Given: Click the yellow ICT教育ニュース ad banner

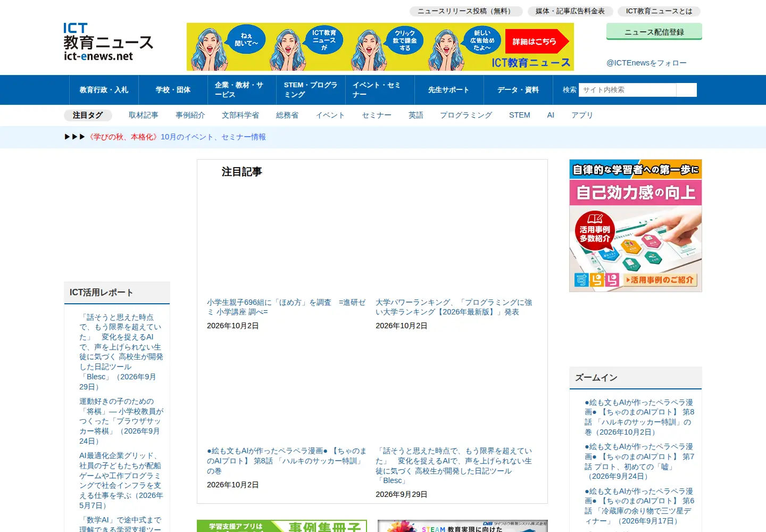Looking at the screenshot, I should pyautogui.click(x=380, y=47).
